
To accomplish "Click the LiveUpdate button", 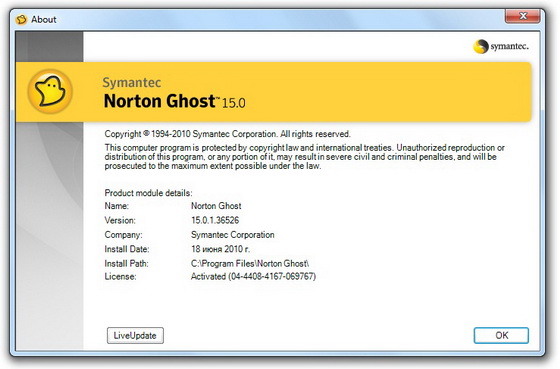I will (x=135, y=335).
